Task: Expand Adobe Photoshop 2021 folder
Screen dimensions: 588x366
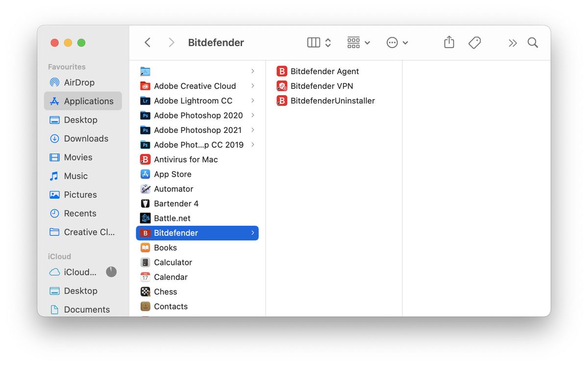Action: 253,130
